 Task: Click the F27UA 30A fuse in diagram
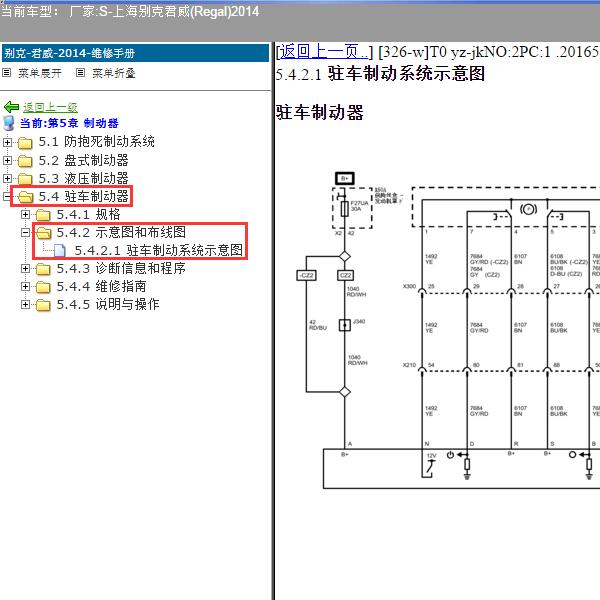coord(344,209)
